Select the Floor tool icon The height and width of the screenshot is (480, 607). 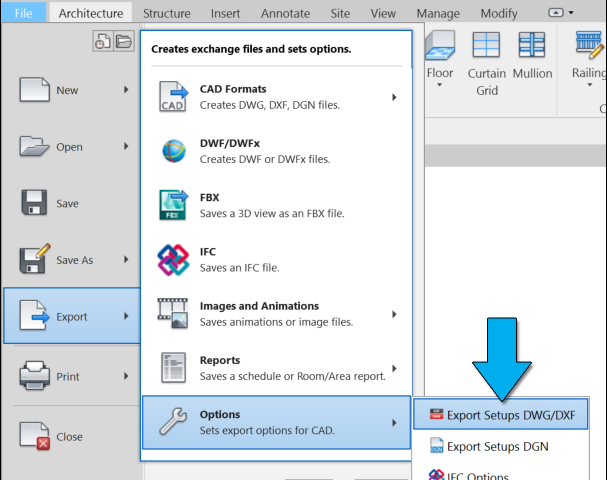pos(440,46)
